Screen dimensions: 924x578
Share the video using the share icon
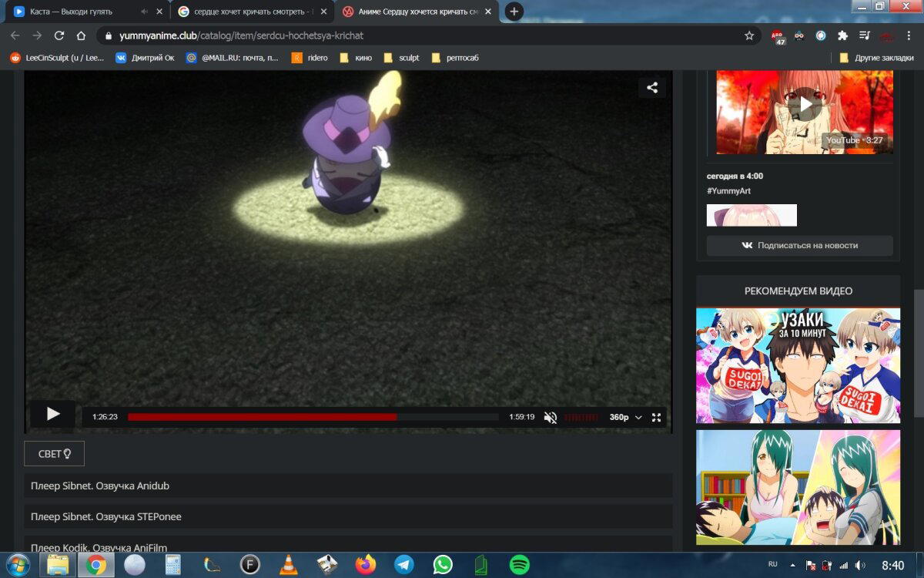pyautogui.click(x=652, y=88)
